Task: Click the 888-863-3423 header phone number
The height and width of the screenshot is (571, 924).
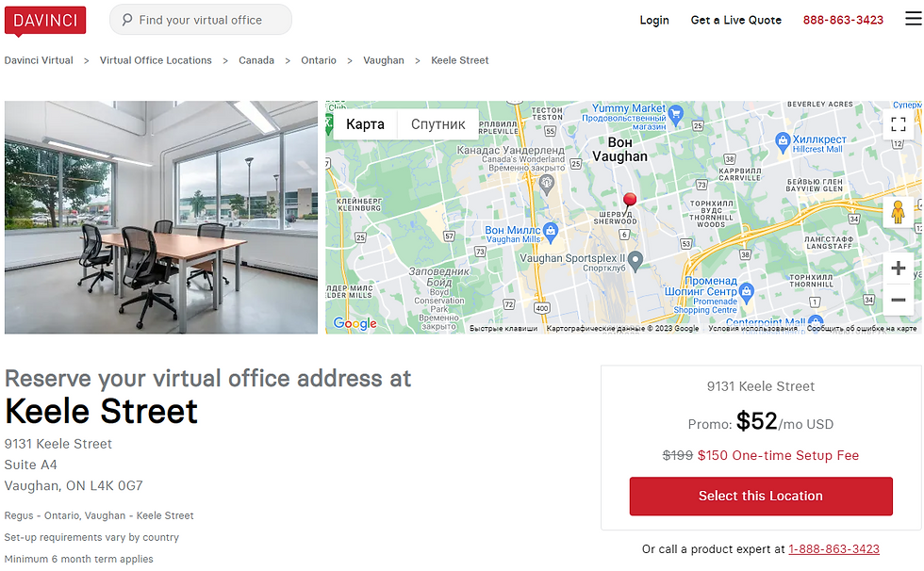Action: (843, 20)
